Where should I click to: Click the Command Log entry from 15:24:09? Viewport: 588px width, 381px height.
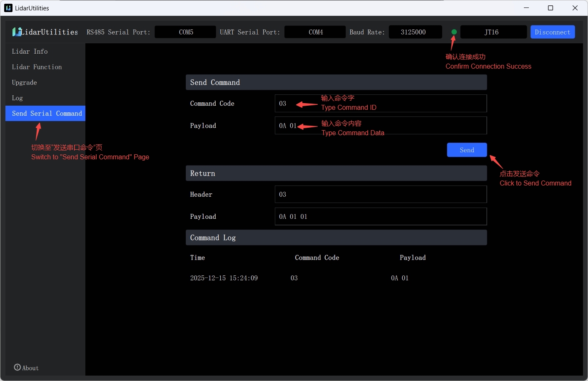(x=224, y=278)
